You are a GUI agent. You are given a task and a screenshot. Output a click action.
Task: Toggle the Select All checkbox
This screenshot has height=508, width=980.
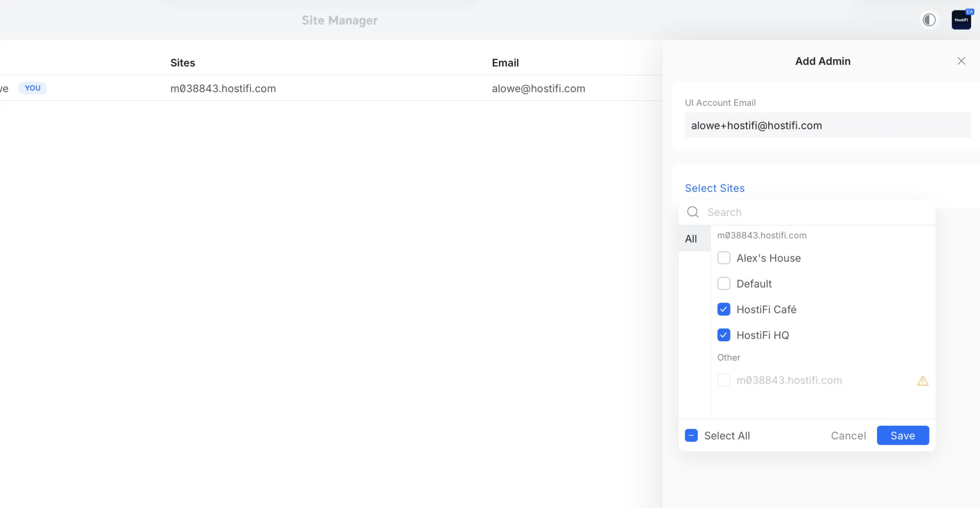pos(691,435)
